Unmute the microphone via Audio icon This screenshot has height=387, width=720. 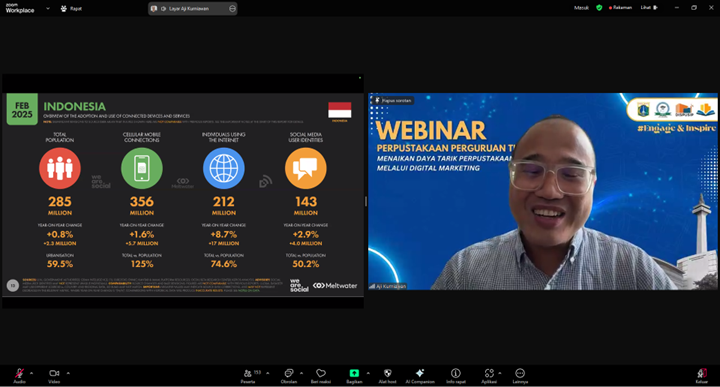(x=19, y=375)
